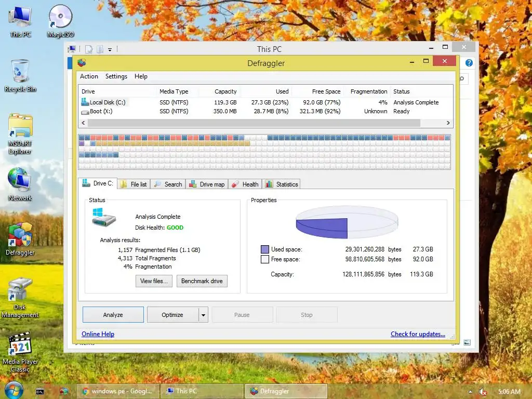Open the Help menu
This screenshot has width=532, height=399.
tap(141, 76)
